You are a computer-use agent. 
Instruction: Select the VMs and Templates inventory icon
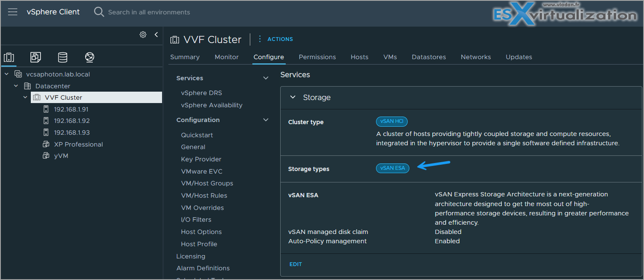(x=35, y=57)
